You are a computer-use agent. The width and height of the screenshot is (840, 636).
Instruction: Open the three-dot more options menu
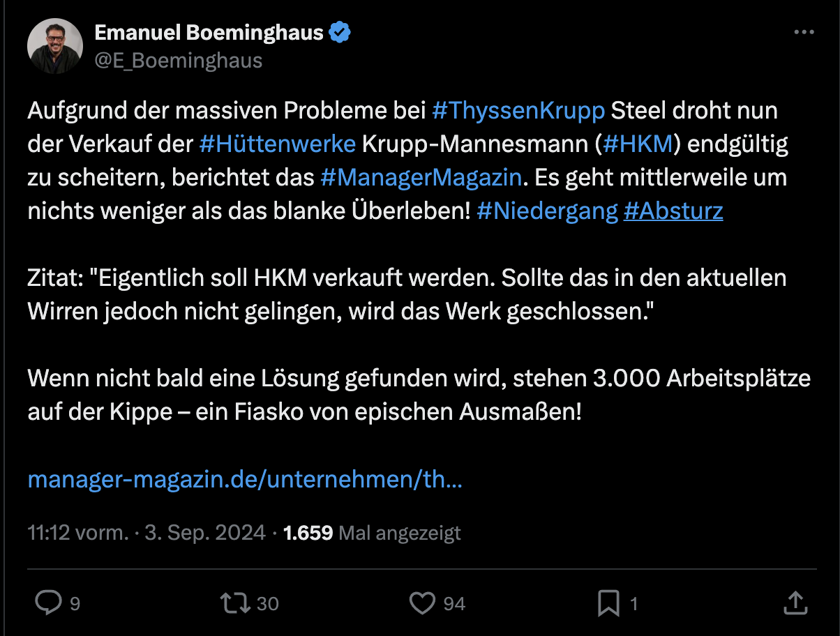tap(804, 32)
